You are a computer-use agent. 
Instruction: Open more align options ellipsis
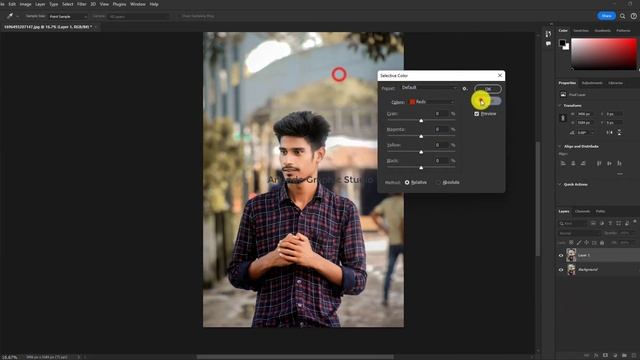point(620,174)
